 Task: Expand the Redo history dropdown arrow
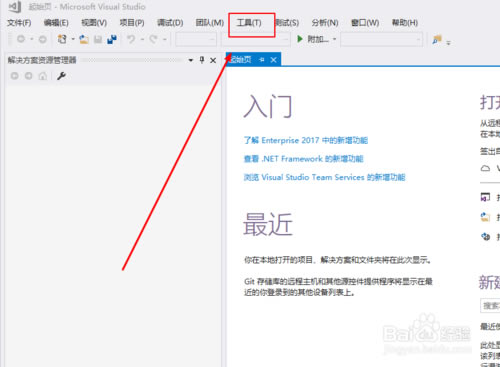pyautogui.click(x=165, y=39)
